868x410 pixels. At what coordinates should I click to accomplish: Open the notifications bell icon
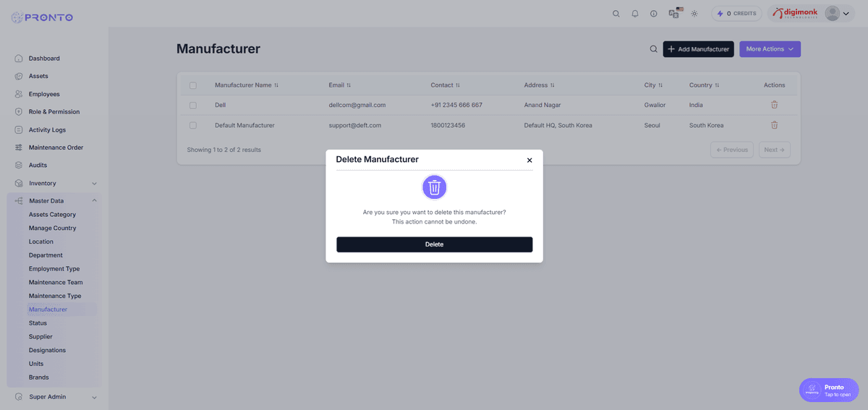click(635, 14)
